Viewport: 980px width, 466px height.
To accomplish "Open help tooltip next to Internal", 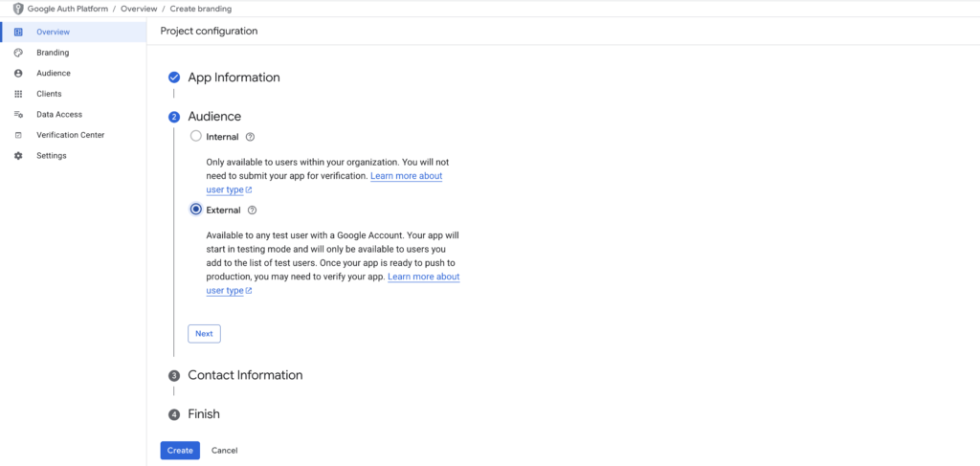I will pos(250,137).
